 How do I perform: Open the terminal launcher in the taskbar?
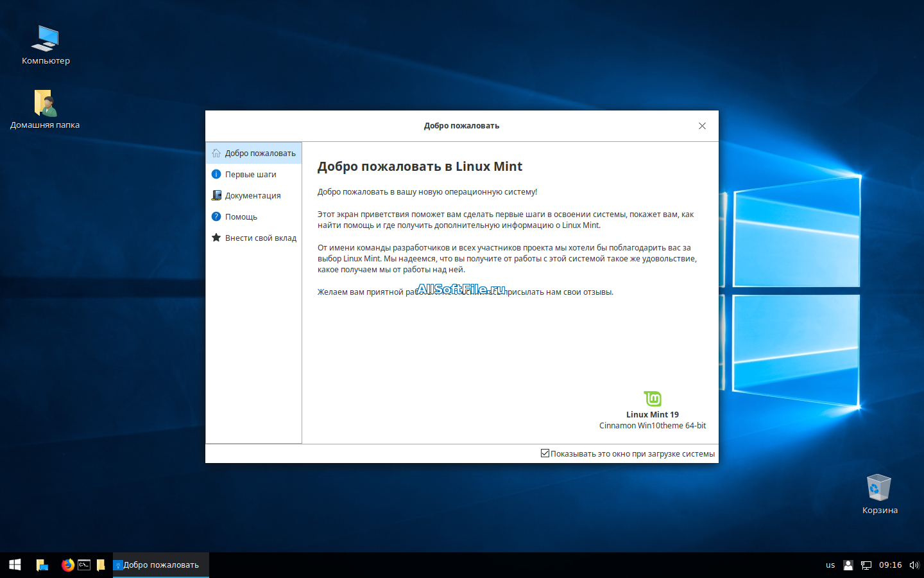84,565
